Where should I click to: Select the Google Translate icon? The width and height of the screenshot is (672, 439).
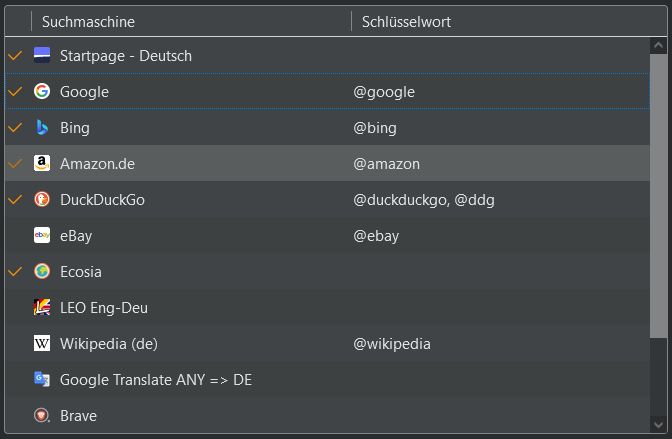click(x=42, y=379)
